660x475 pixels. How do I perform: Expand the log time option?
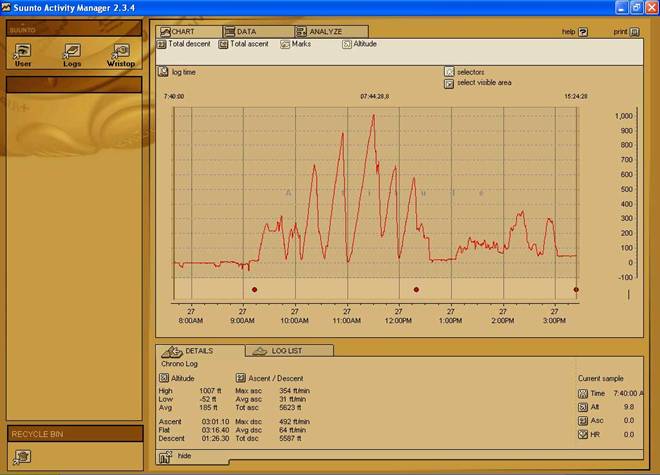163,72
